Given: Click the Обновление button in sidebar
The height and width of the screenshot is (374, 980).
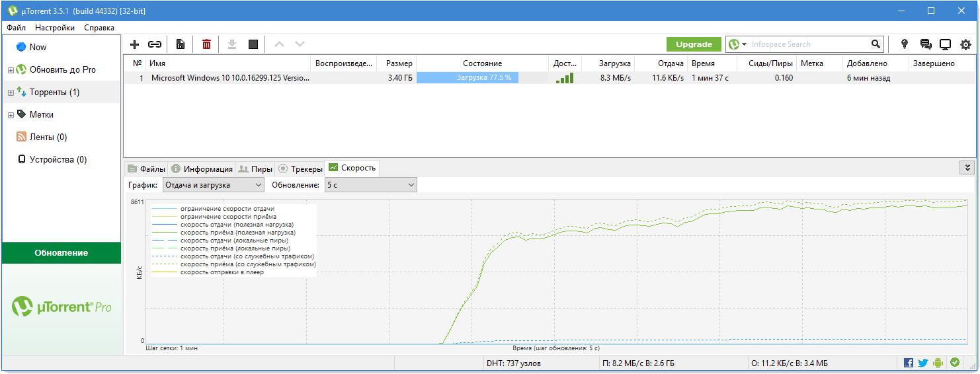Looking at the screenshot, I should [x=61, y=252].
